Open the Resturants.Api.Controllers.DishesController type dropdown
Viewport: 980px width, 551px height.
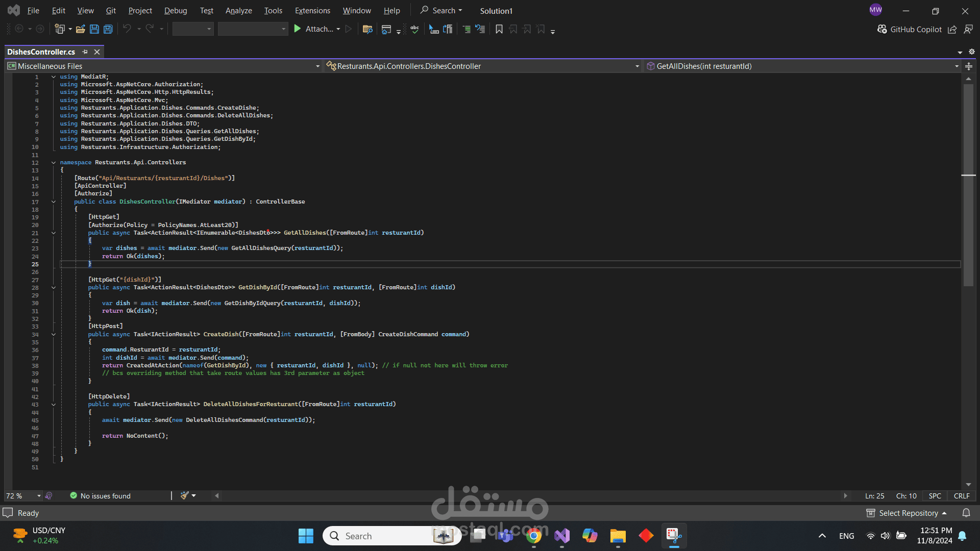coord(483,66)
